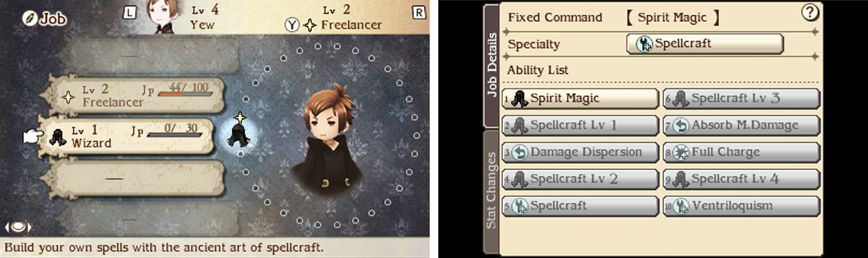Switch to the Stat Changes tab
868x258 pixels.
[491, 191]
